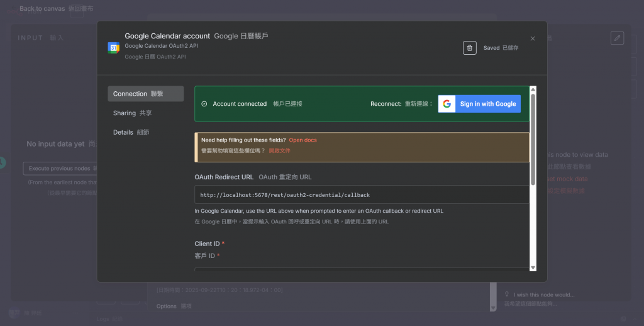Image resolution: width=644 pixels, height=326 pixels.
Task: Delete credential with the trash icon
Action: coord(469,48)
